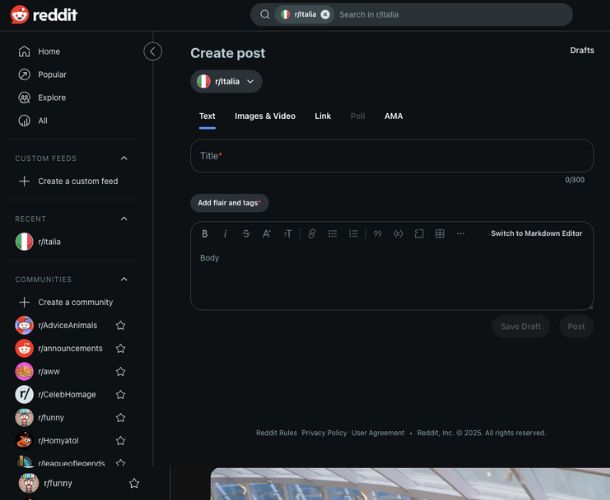Switch to Images & Video tab
This screenshot has width=610, height=500.
(265, 116)
